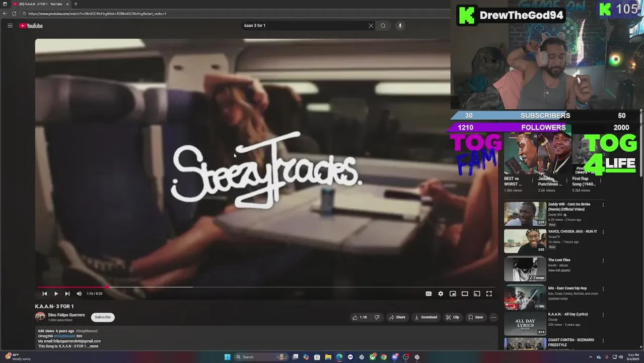This screenshot has height=363, width=644.
Task: Open a new browser tab
Action: (x=76, y=4)
